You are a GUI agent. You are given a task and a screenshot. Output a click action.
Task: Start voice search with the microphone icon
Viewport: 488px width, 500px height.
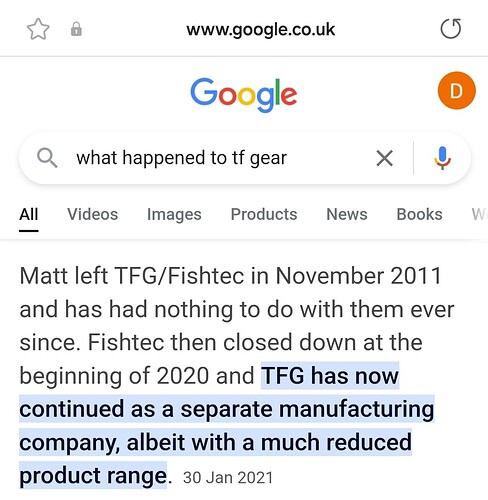coord(442,158)
